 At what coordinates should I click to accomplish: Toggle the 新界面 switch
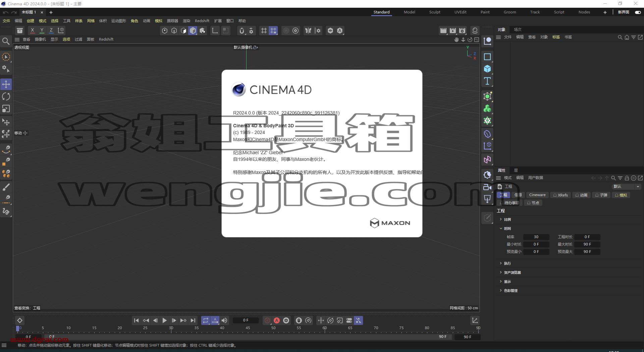638,12
